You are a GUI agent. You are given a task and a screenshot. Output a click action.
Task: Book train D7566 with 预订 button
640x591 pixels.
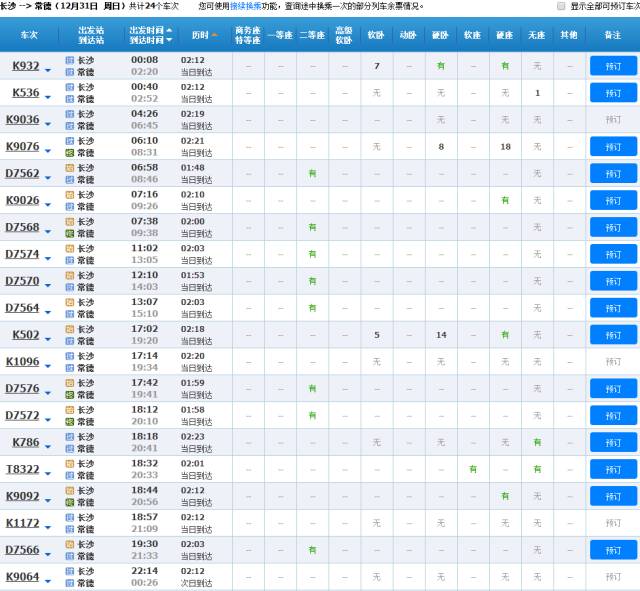pos(613,550)
